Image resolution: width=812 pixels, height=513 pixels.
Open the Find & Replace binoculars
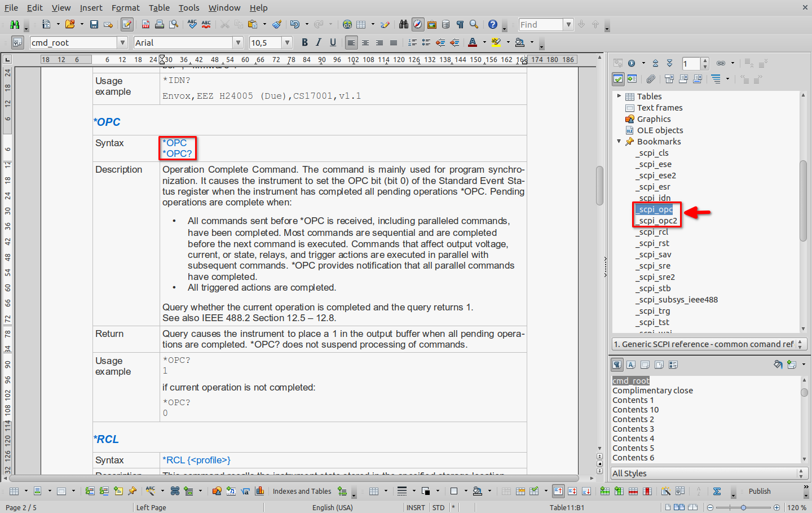[x=403, y=24]
